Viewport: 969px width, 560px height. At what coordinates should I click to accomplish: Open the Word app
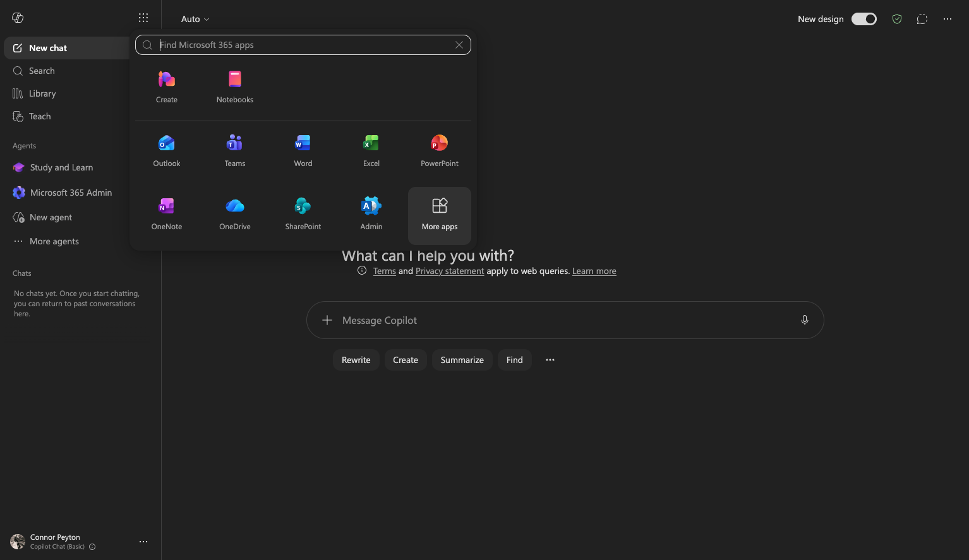(303, 152)
